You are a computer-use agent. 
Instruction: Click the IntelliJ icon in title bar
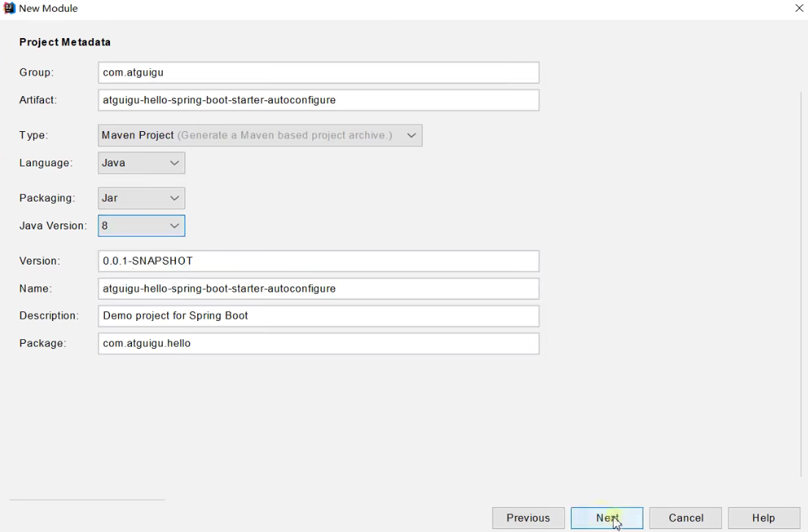click(x=10, y=8)
